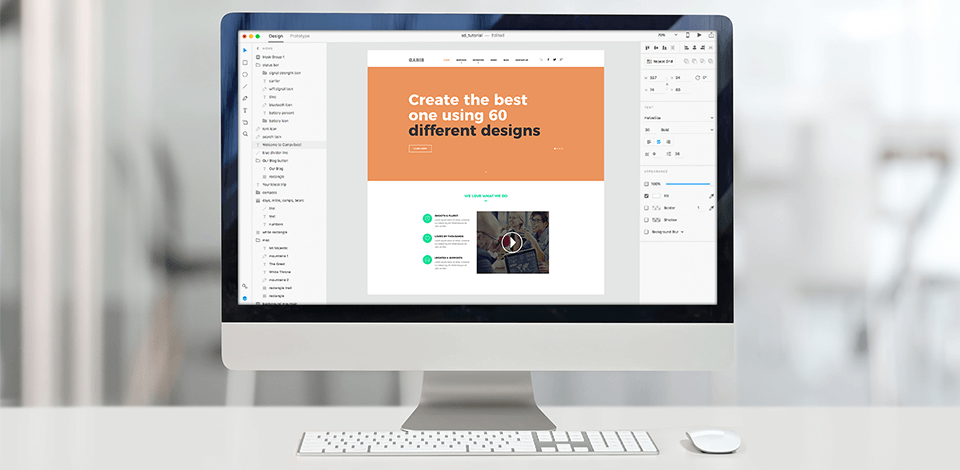Click the Share icon in title bar

tap(711, 35)
